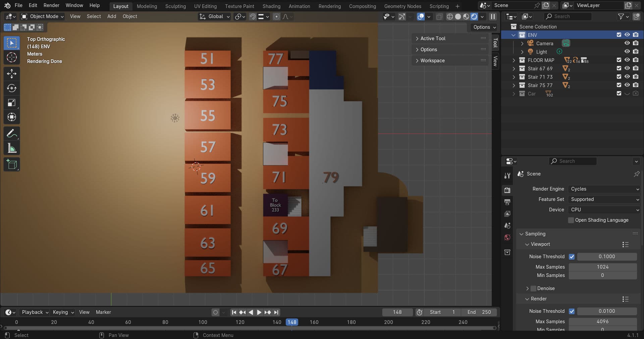The height and width of the screenshot is (339, 644).
Task: Toggle proportional editing in viewport header
Action: pos(276,16)
